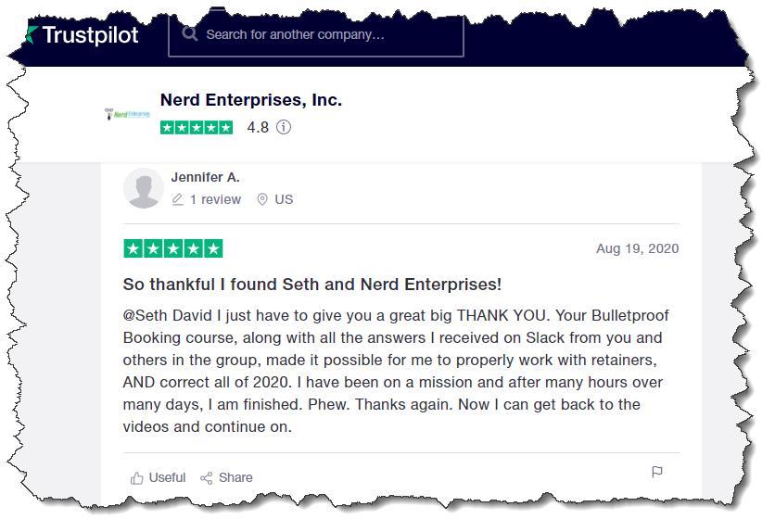Select the 4.8 TrustScore number
Image resolution: width=775 pixels, height=532 pixels.
coord(258,128)
